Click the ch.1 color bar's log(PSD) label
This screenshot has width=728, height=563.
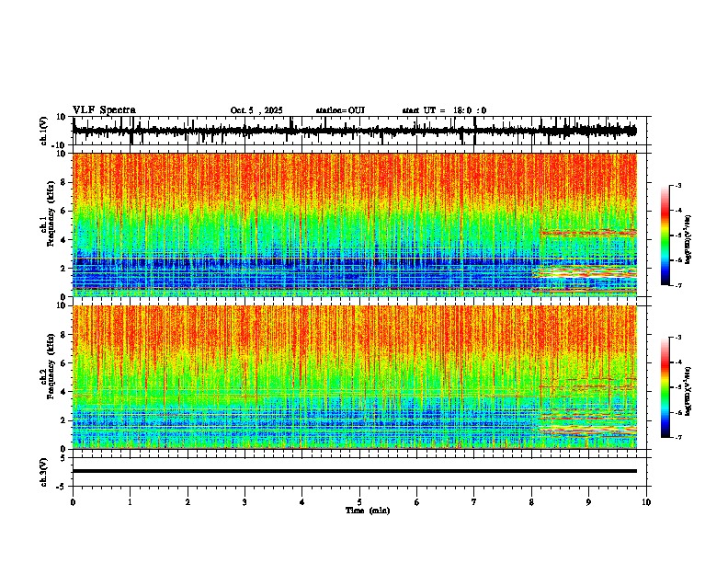point(688,239)
